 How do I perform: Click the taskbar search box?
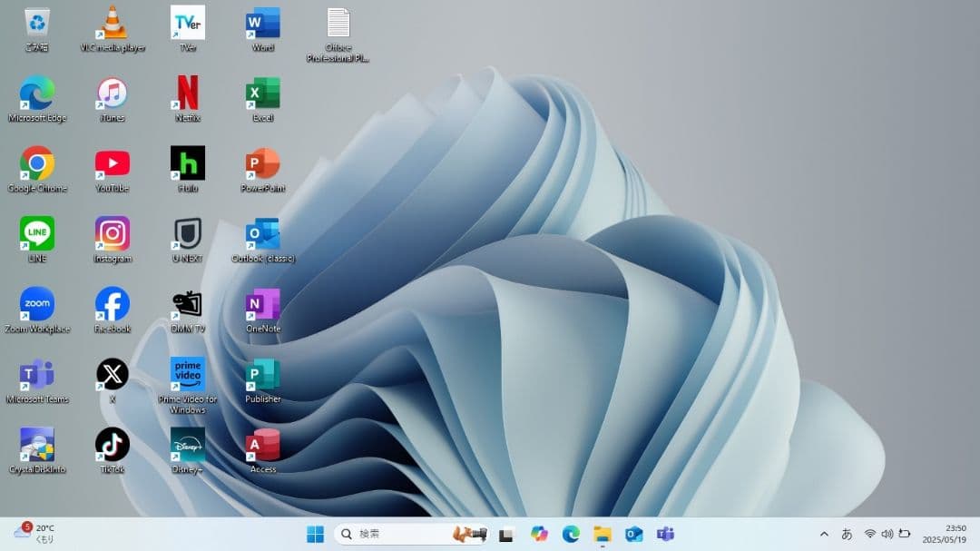(x=399, y=534)
